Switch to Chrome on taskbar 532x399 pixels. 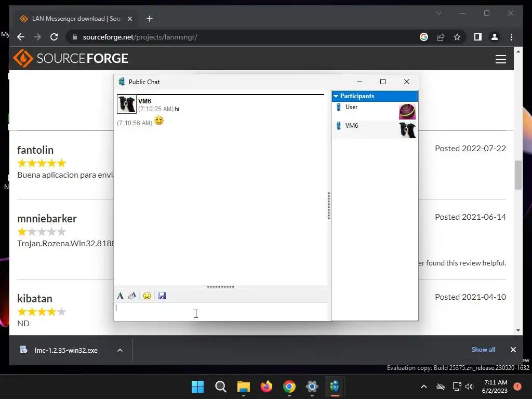[x=289, y=387]
